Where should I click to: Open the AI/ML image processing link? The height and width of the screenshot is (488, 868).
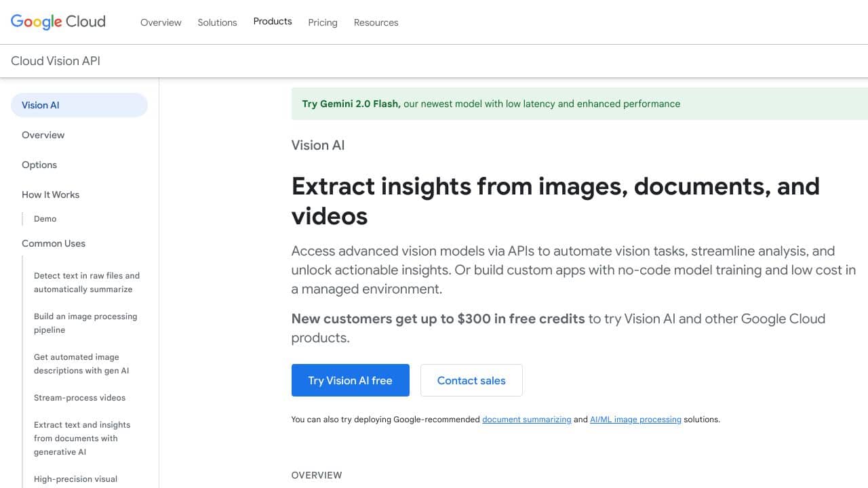(635, 420)
